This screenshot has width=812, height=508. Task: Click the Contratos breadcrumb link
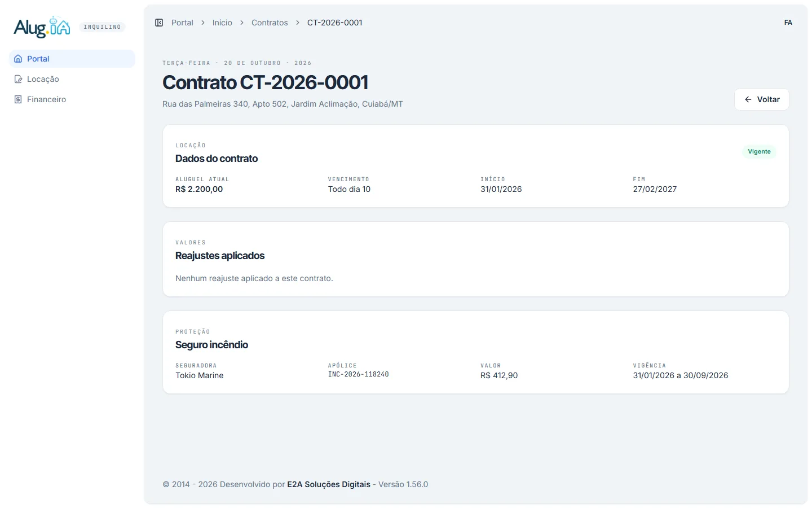tap(270, 23)
